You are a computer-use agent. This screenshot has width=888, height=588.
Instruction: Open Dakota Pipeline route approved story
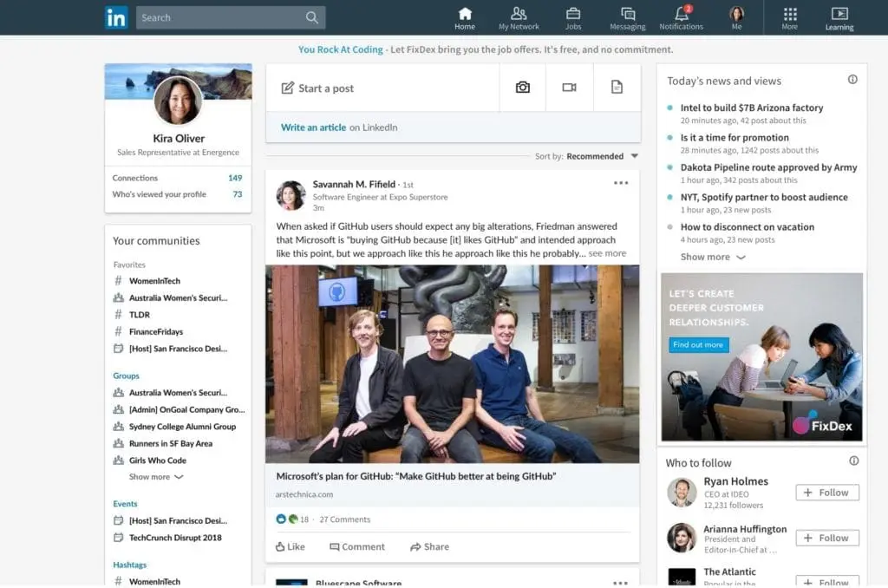click(x=768, y=167)
